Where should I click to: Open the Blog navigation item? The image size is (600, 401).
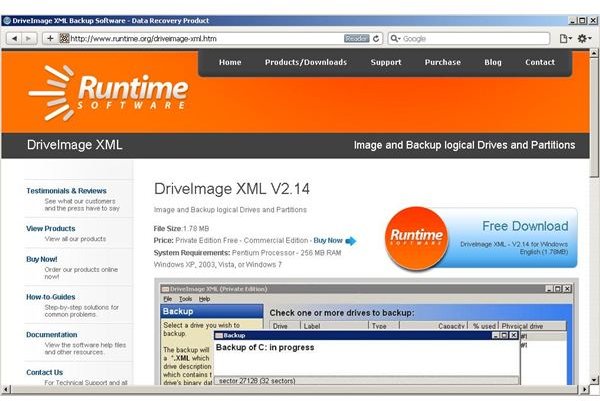(492, 62)
